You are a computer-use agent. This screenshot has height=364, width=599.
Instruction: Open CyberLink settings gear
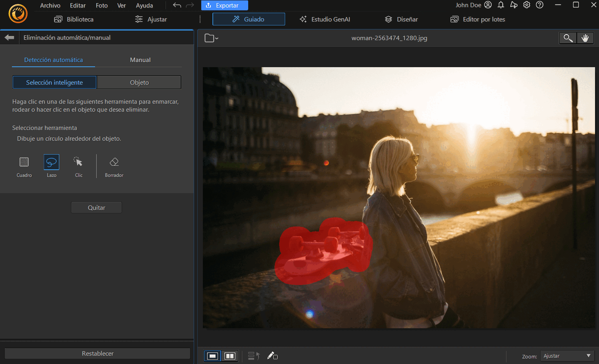527,5
